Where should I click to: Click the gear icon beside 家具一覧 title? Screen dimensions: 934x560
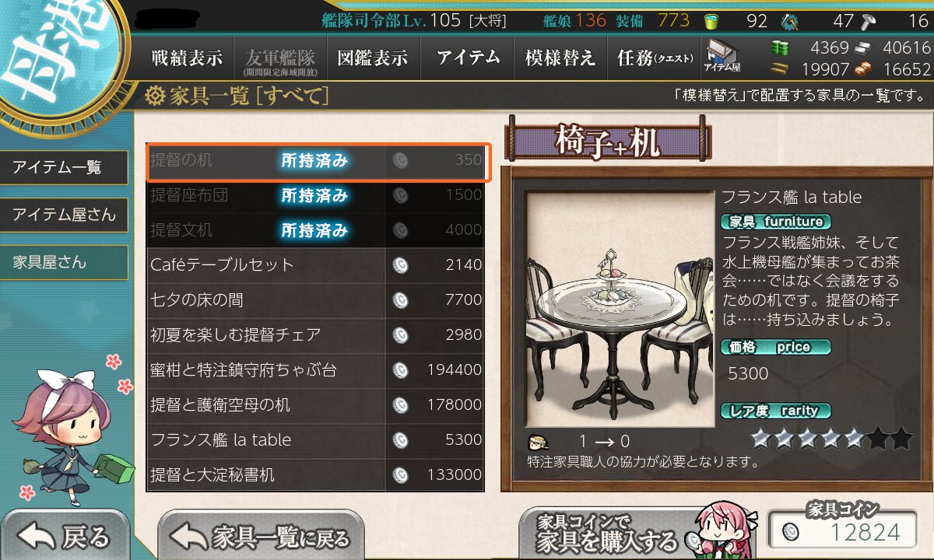[x=155, y=96]
